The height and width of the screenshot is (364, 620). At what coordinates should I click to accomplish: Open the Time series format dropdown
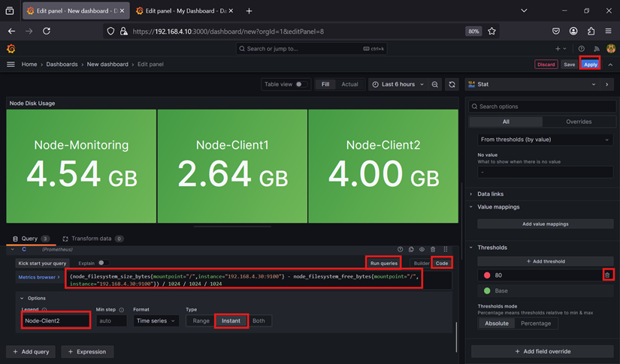[x=156, y=321]
